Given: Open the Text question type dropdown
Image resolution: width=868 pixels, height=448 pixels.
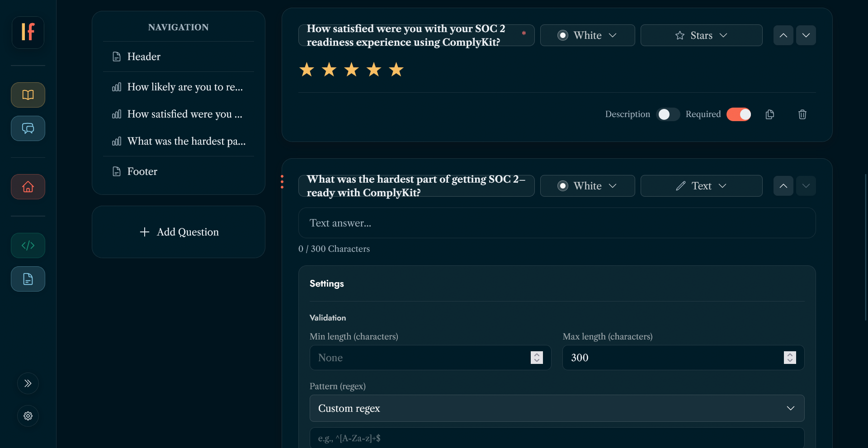Looking at the screenshot, I should point(701,186).
